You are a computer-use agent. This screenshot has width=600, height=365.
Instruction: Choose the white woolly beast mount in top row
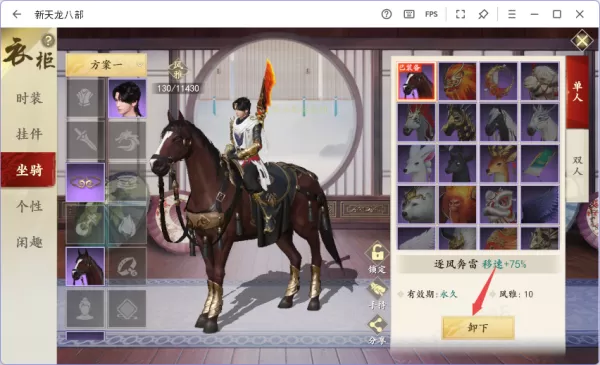tap(540, 81)
